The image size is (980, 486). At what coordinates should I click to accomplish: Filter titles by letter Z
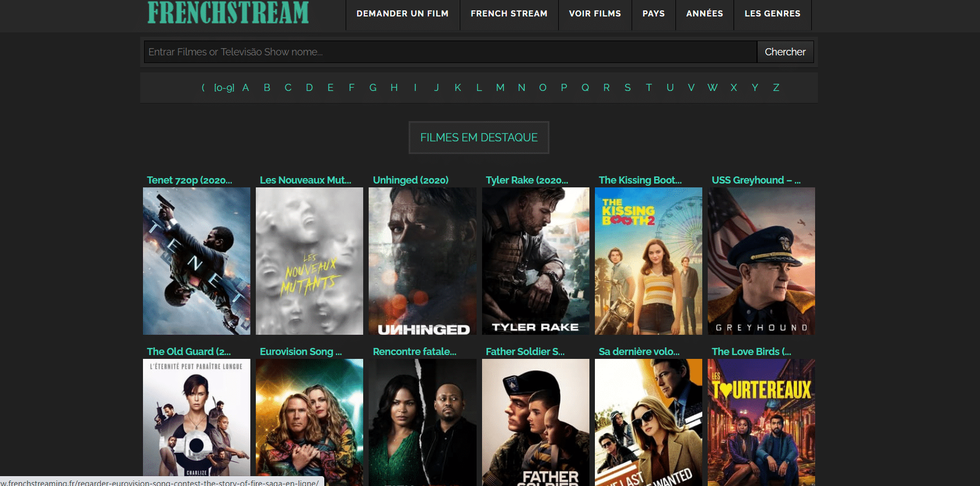tap(776, 88)
